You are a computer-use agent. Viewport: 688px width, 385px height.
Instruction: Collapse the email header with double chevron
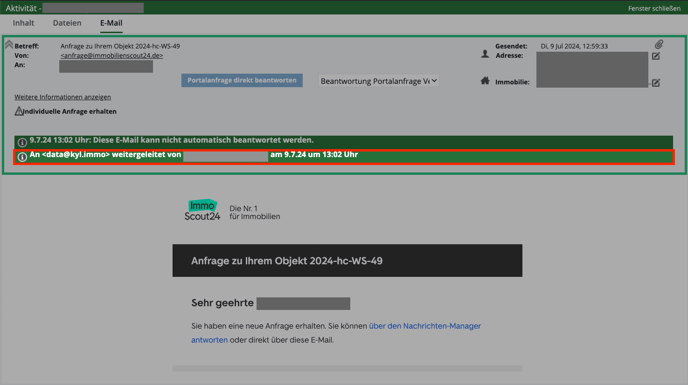click(9, 44)
